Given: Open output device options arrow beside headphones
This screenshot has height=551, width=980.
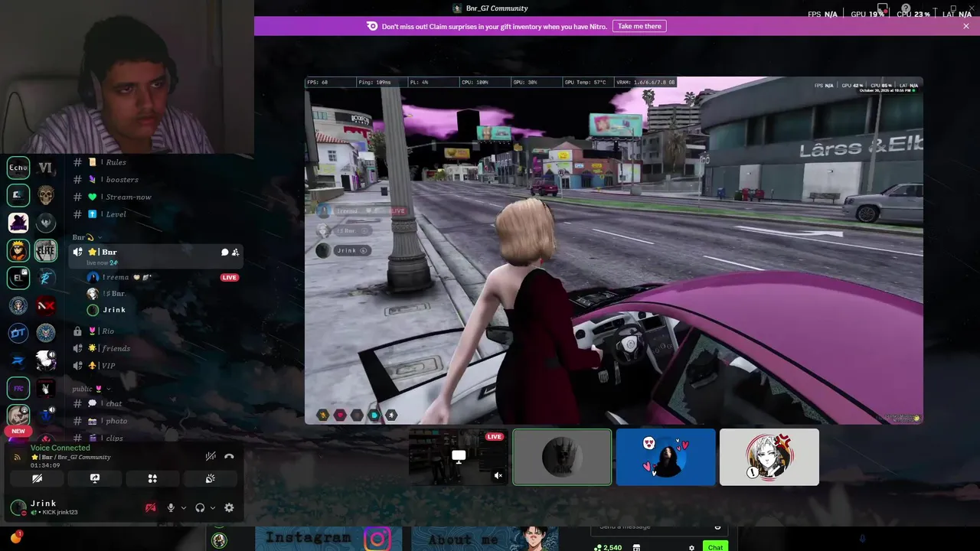Looking at the screenshot, I should click(x=212, y=507).
